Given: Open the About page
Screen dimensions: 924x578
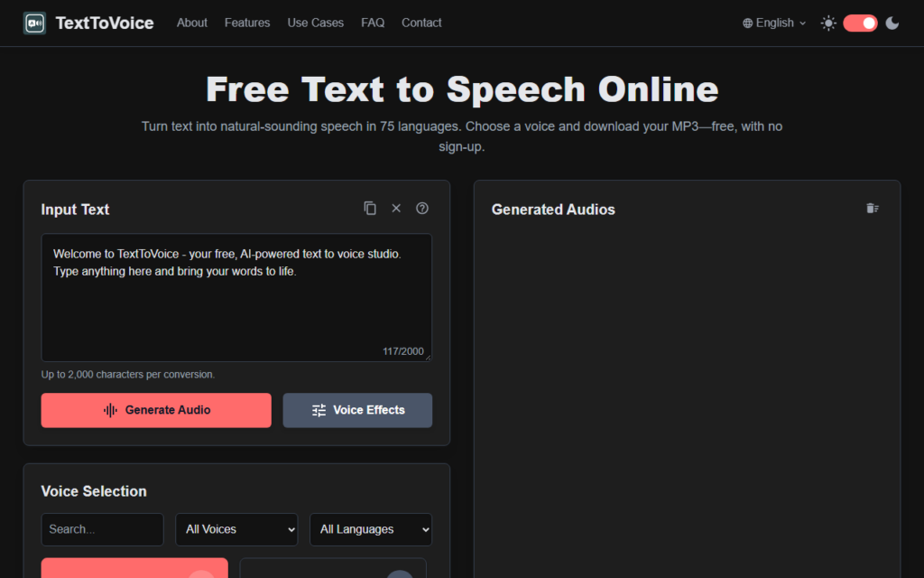Looking at the screenshot, I should (192, 23).
